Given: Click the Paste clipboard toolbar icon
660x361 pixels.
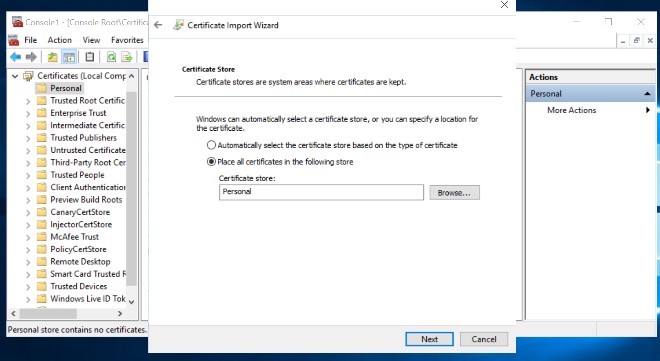Looking at the screenshot, I should tap(90, 56).
